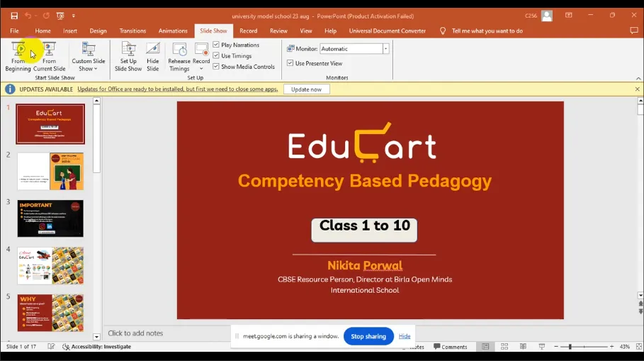Click Accessibility: Investigate in status bar
Viewport: 644px width, 361px height.
point(96,347)
